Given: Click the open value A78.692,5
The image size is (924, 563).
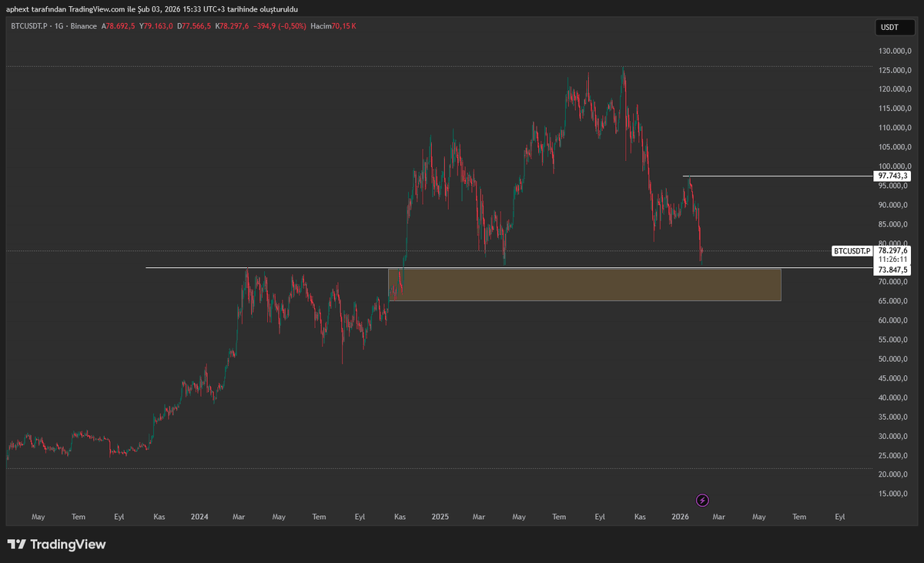Looking at the screenshot, I should click(119, 26).
